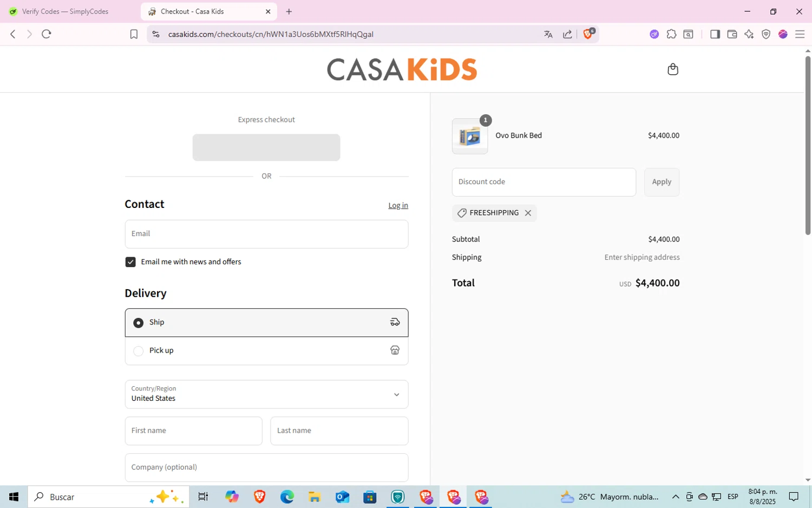Image resolution: width=812 pixels, height=508 pixels.
Task: Click the express checkout button placeholder
Action: 266,147
